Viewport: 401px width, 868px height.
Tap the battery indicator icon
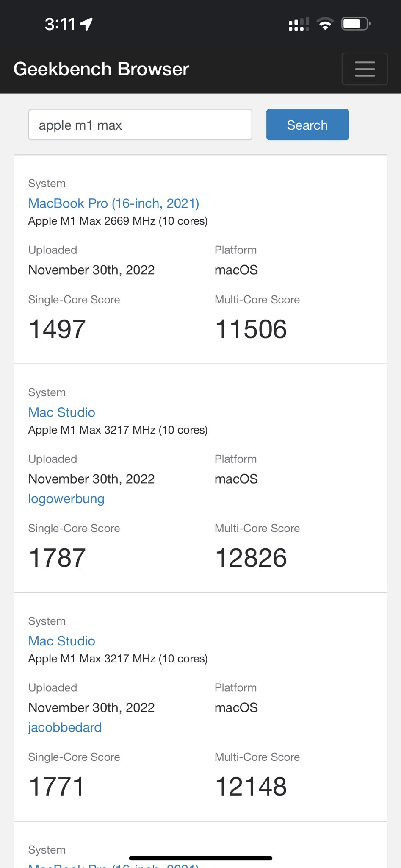click(356, 24)
